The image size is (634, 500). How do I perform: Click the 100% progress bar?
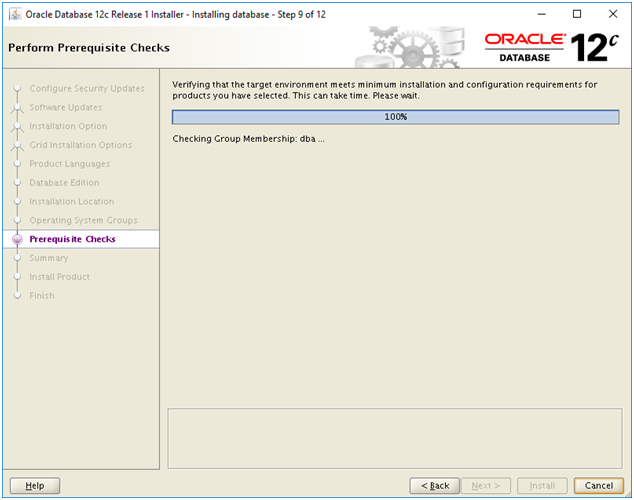(395, 117)
